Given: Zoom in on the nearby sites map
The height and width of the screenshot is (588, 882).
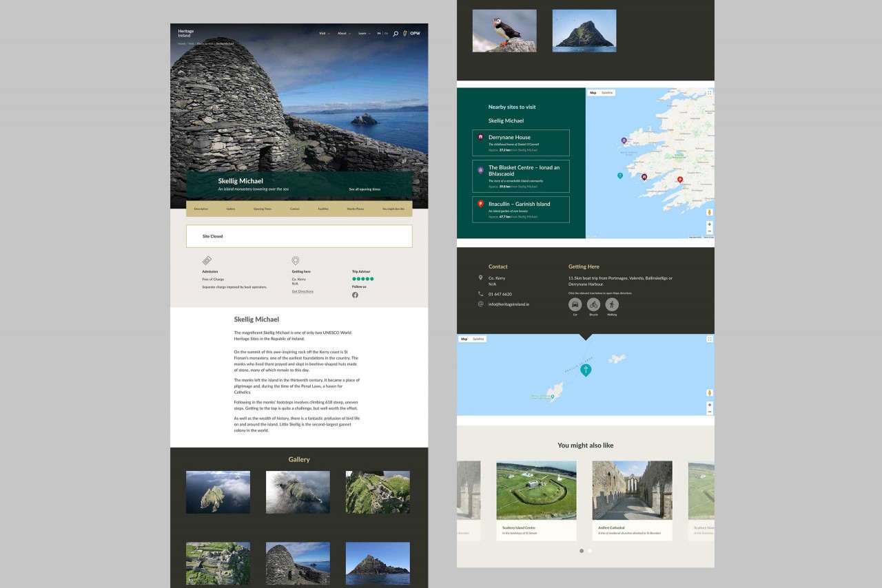Looking at the screenshot, I should click(x=710, y=224).
